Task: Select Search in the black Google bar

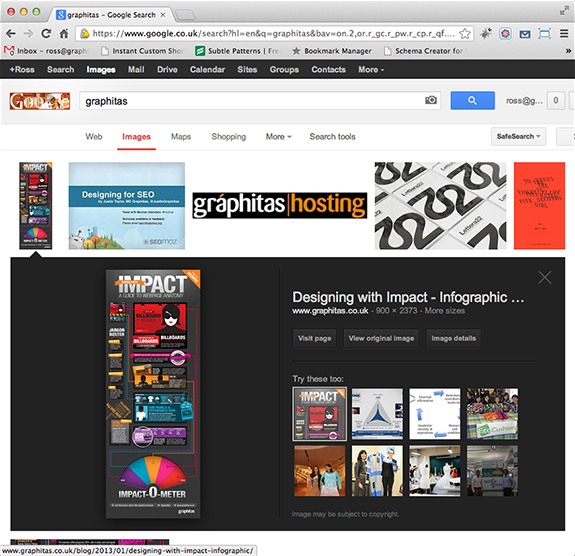Action: coord(60,69)
